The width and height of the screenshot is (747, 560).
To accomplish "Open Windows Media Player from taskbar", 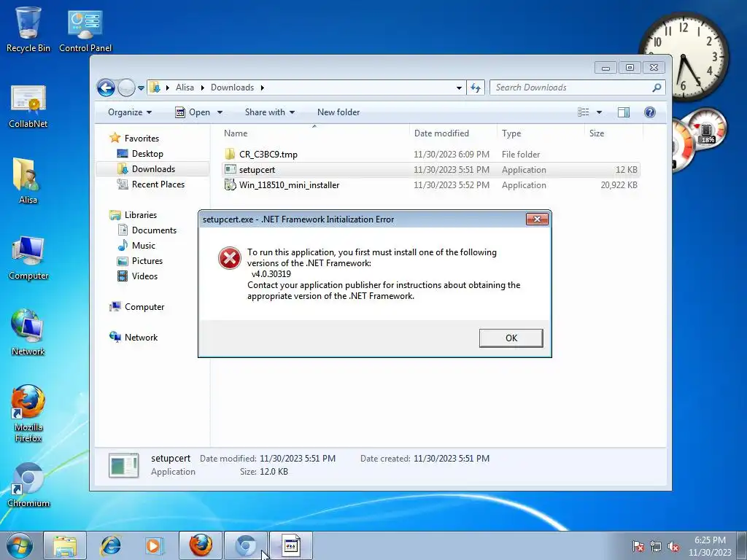I will coord(154,545).
